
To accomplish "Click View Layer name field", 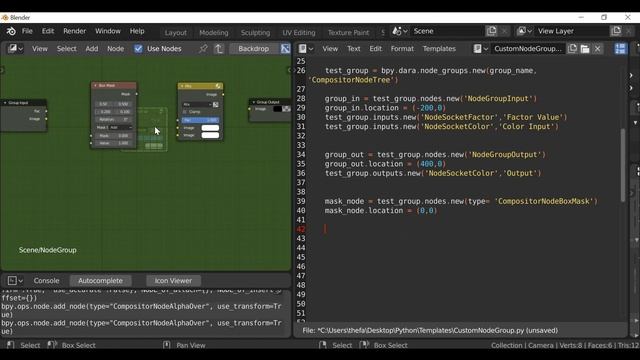I will [x=571, y=31].
